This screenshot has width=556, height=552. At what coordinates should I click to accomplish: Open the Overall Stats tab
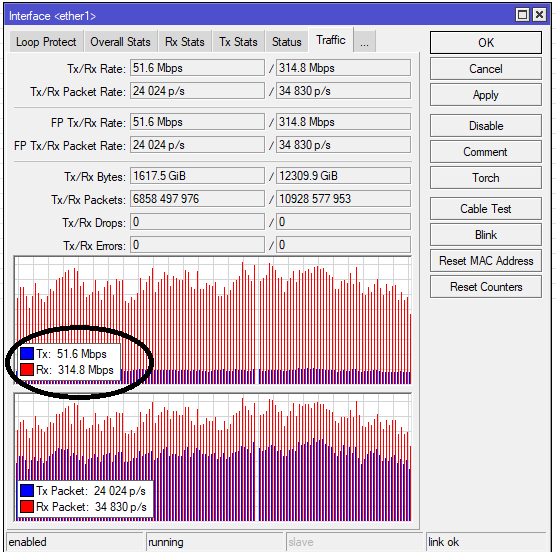120,42
